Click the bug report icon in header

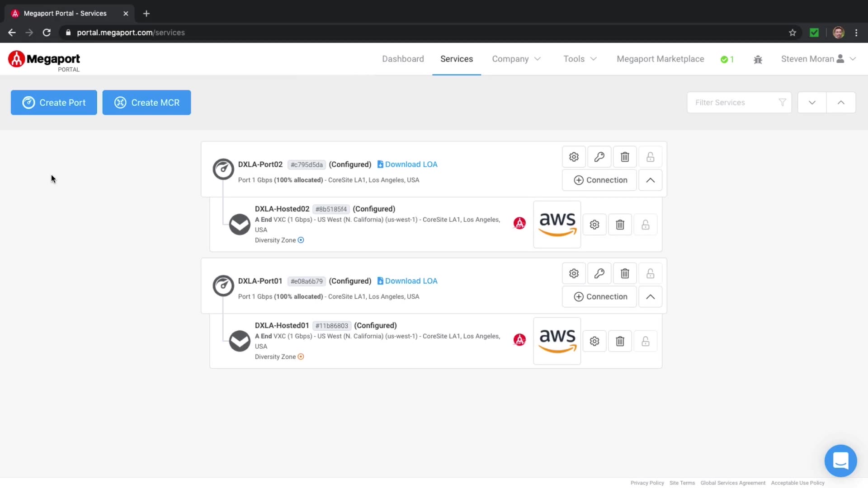pyautogui.click(x=758, y=59)
